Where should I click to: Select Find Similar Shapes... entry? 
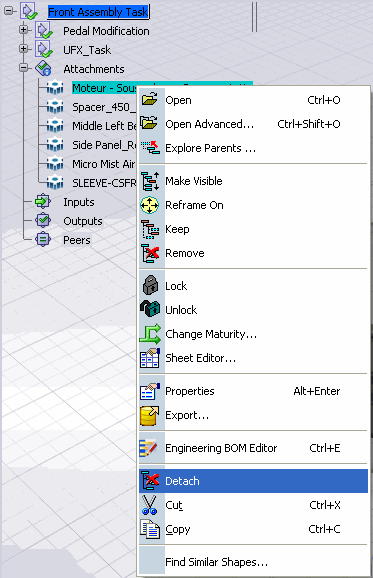click(254, 562)
